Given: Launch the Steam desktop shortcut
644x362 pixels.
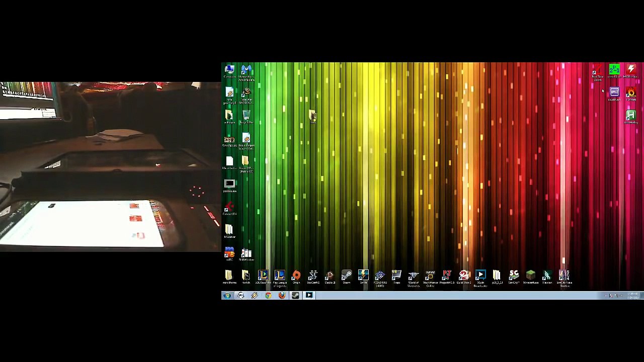Looking at the screenshot, I should [x=346, y=277].
